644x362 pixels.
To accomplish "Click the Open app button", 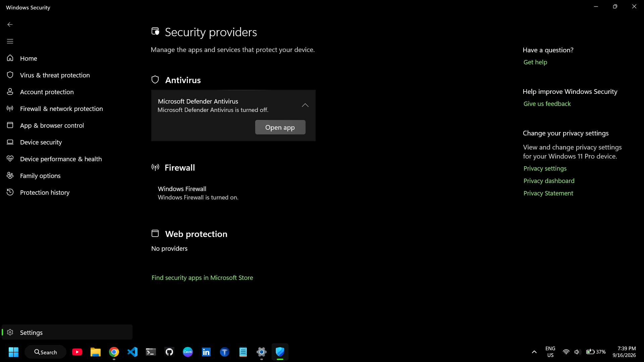I will point(280,127).
